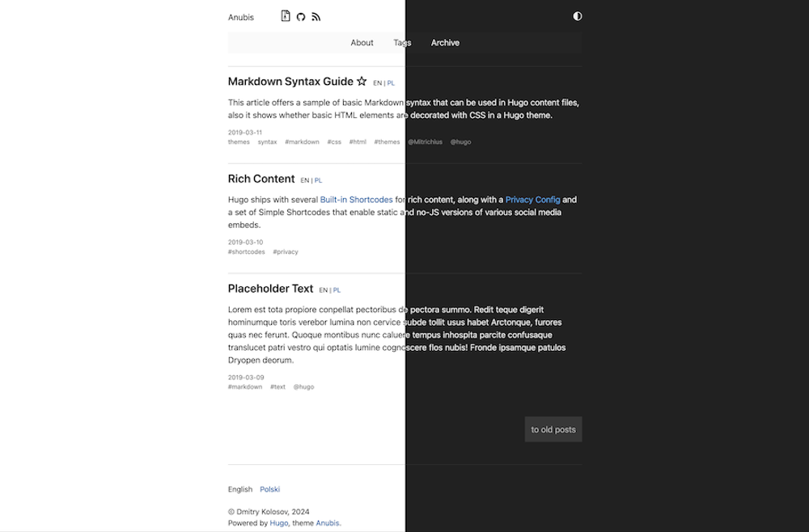Open the Rich Content post title
Screen dimensions: 809x532
[x=261, y=179]
